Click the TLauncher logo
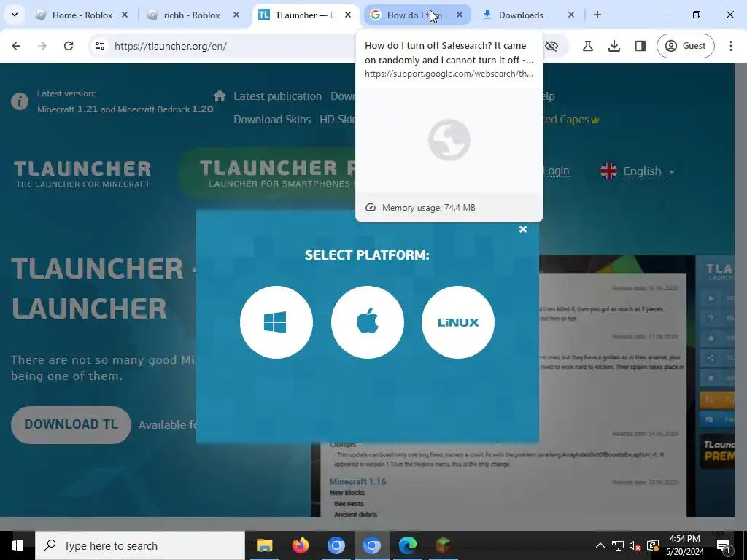 click(x=82, y=174)
